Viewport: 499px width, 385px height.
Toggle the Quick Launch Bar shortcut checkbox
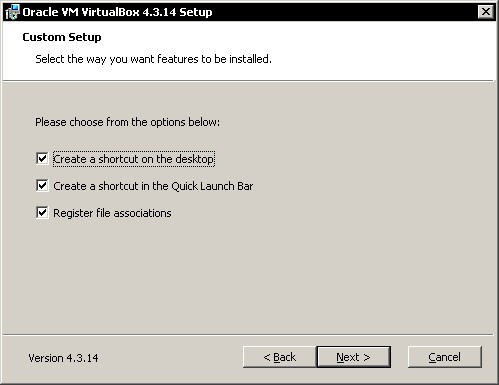42,186
